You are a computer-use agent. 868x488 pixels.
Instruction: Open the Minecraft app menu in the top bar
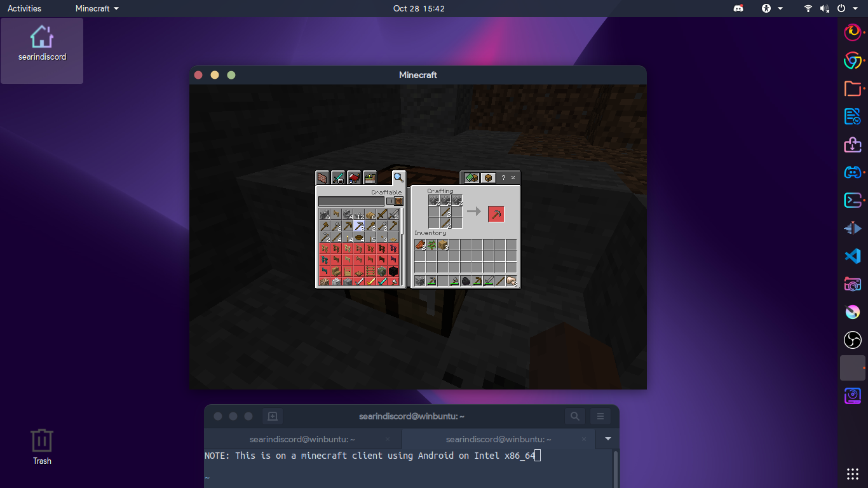pos(97,8)
